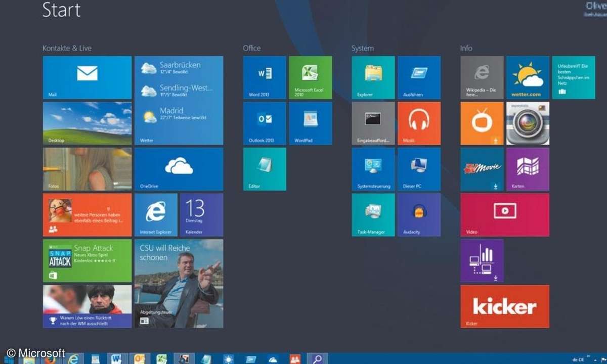Click the 'Info' group heading
Image resolution: width=607 pixels, height=364 pixels.
pyautogui.click(x=466, y=48)
